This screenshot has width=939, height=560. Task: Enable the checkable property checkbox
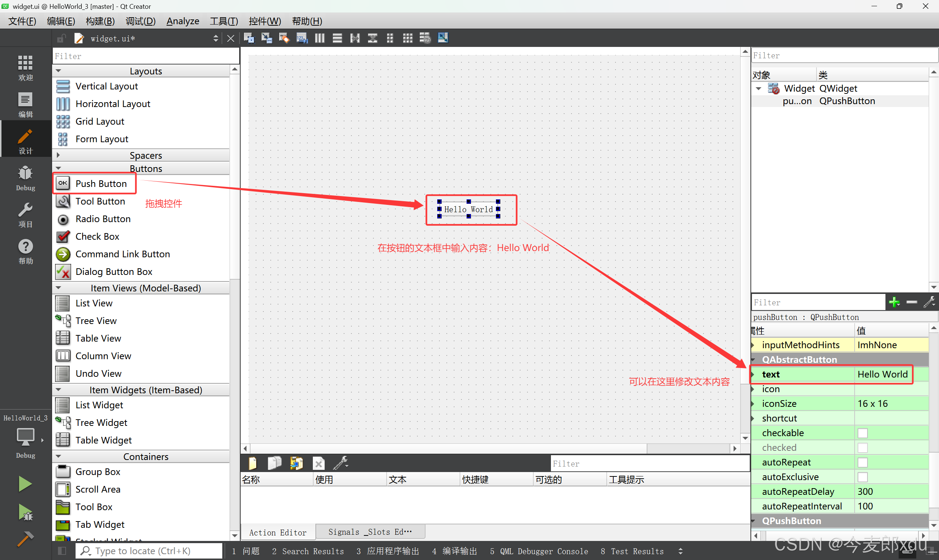tap(862, 433)
